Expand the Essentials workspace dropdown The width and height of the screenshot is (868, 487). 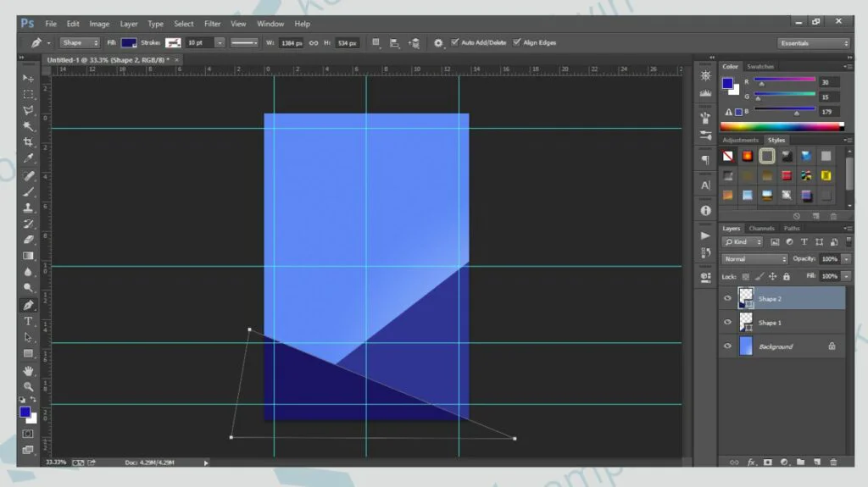pyautogui.click(x=813, y=43)
